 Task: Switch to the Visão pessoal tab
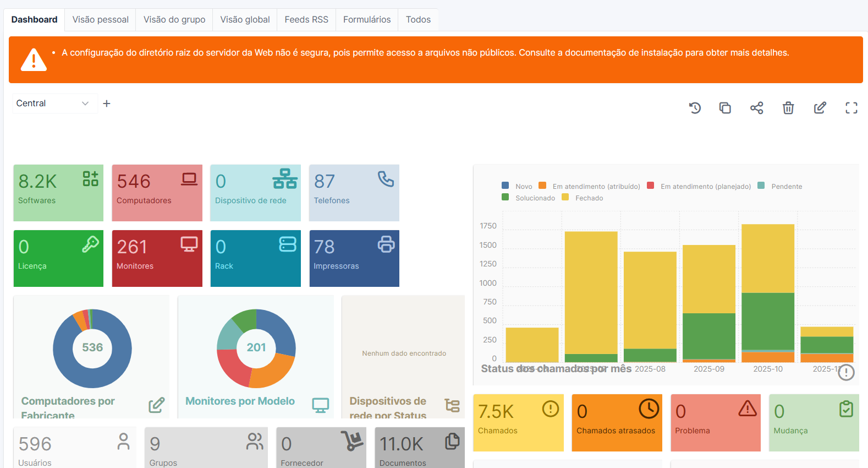coord(100,20)
